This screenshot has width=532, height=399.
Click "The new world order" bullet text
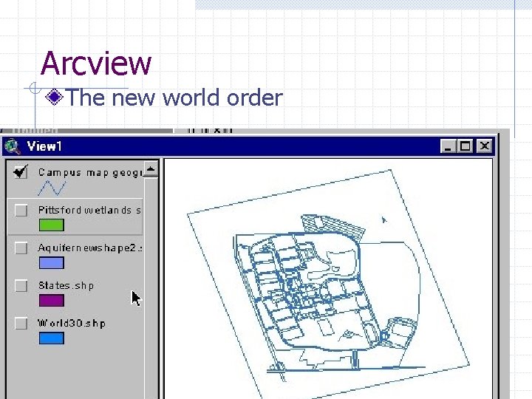pos(174,98)
